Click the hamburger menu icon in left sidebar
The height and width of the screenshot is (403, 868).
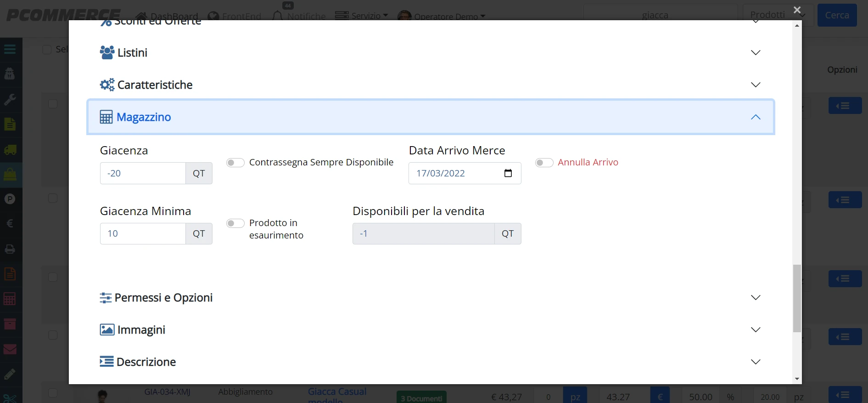10,49
